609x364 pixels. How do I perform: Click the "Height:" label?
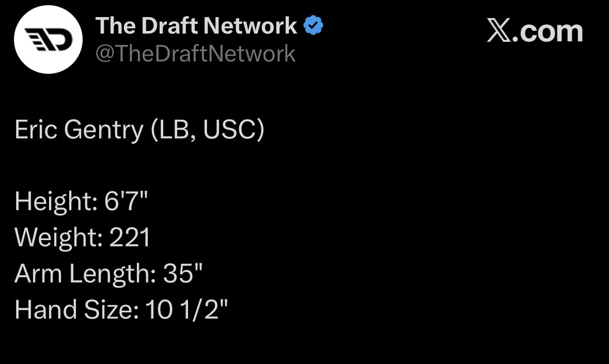(x=56, y=201)
